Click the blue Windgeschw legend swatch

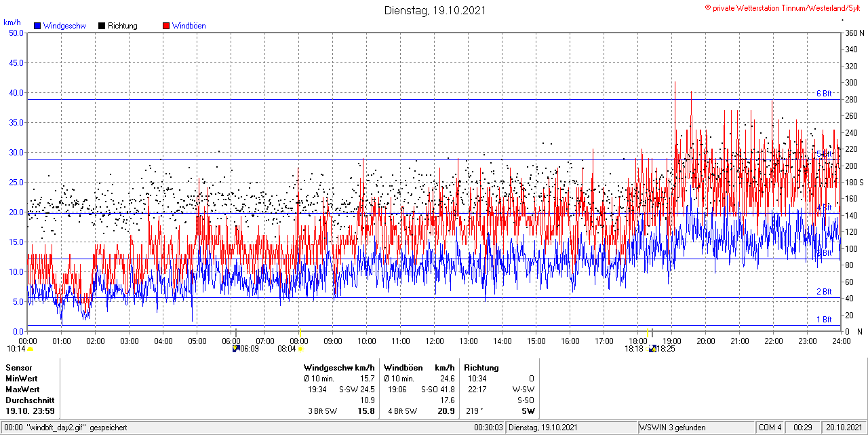tap(37, 26)
